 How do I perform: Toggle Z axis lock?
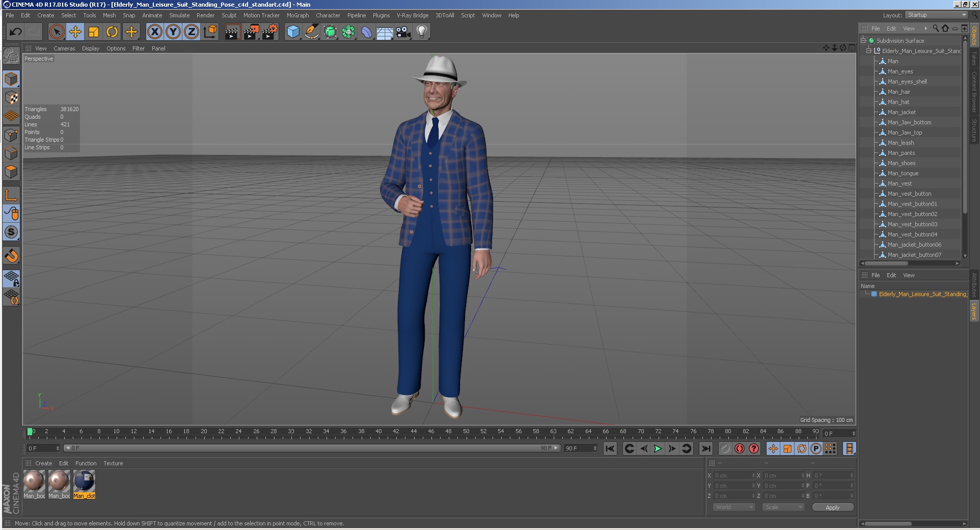pos(192,32)
